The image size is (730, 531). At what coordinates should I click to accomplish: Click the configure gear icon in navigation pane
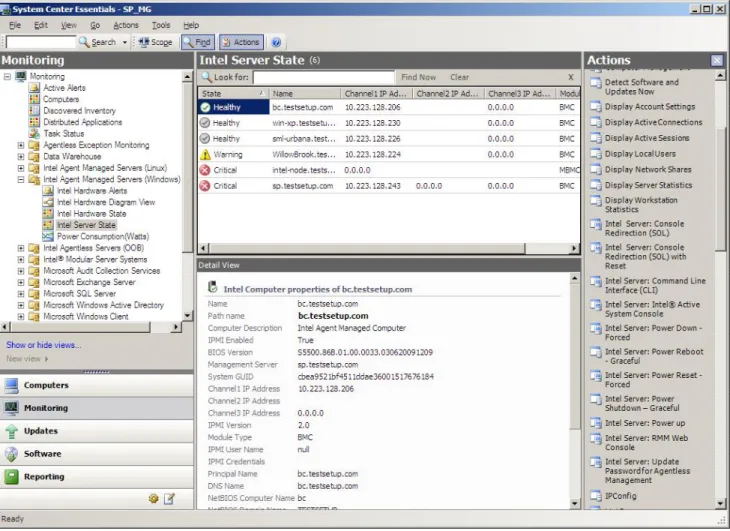(x=154, y=499)
